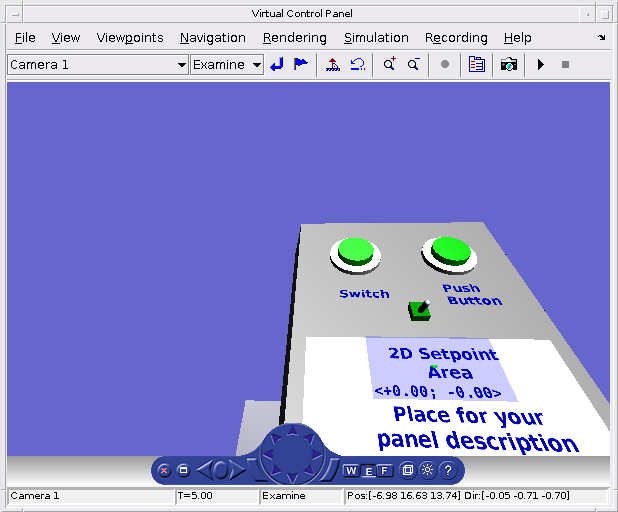Open the Simulation menu

[x=376, y=38]
